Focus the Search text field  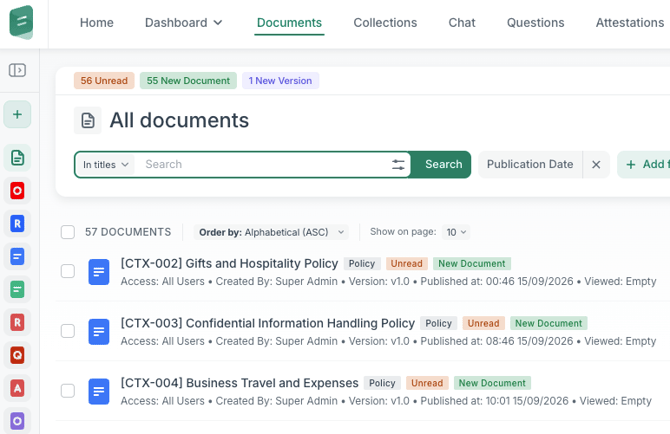263,164
